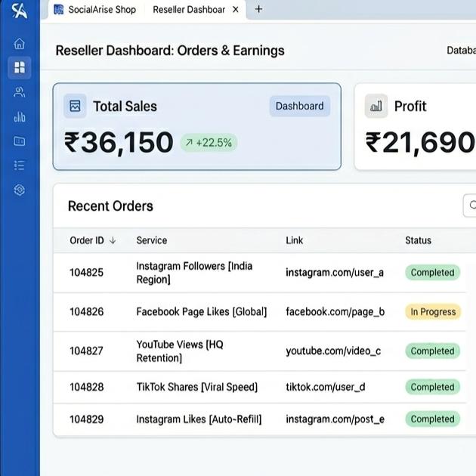This screenshot has height=476, width=476.
Task: Open the list icon in sidebar
Action: [x=20, y=165]
